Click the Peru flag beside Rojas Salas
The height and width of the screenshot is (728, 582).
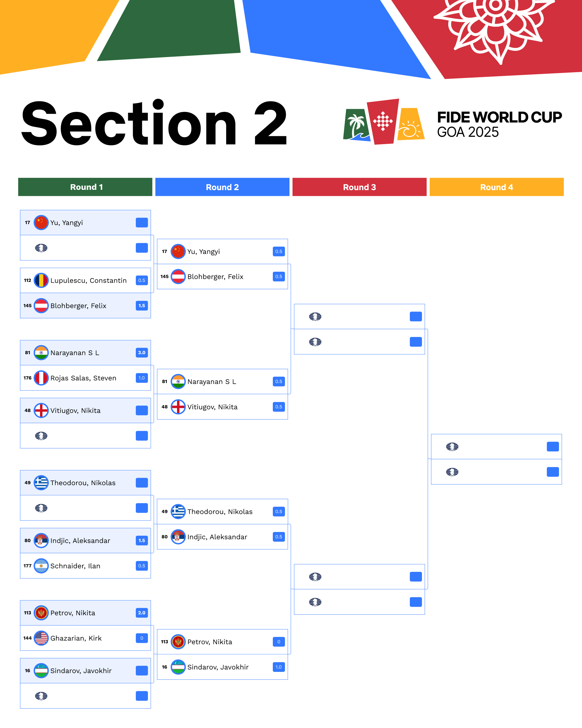[41, 378]
